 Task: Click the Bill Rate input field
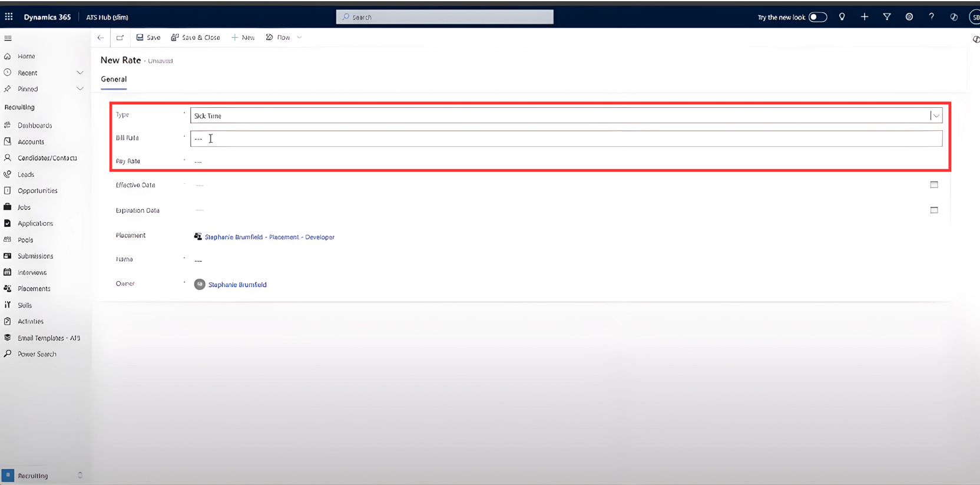tap(566, 138)
